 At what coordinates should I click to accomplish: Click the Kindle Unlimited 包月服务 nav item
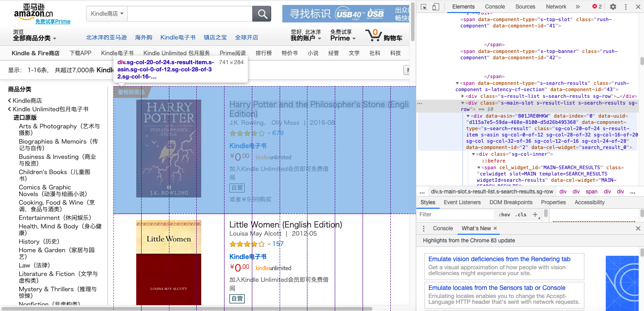(x=177, y=53)
